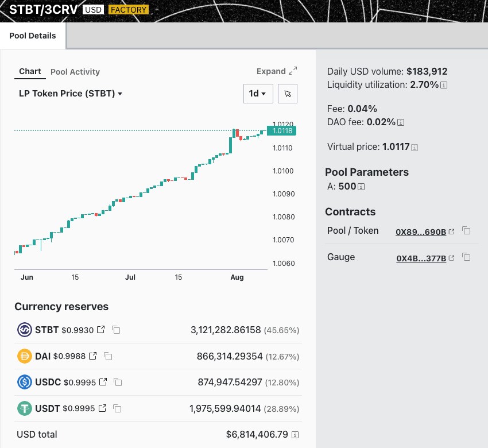Click the 1.0118 current price label
The image size is (488, 448).
click(x=282, y=131)
